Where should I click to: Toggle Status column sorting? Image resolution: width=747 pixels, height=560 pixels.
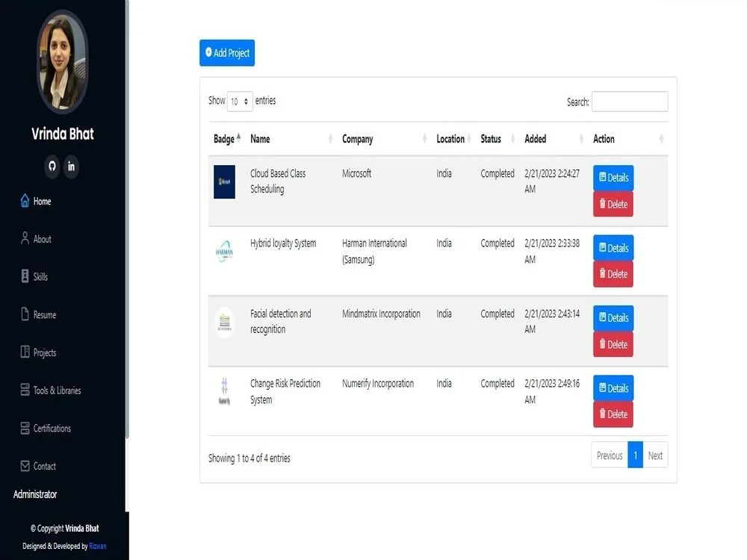coord(492,139)
